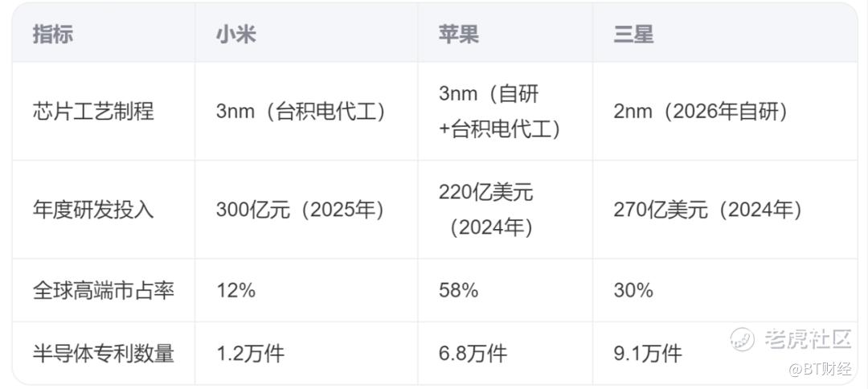Screen dimensions: 868x389
Task: Select the 苹果 column header
Action: 459,35
